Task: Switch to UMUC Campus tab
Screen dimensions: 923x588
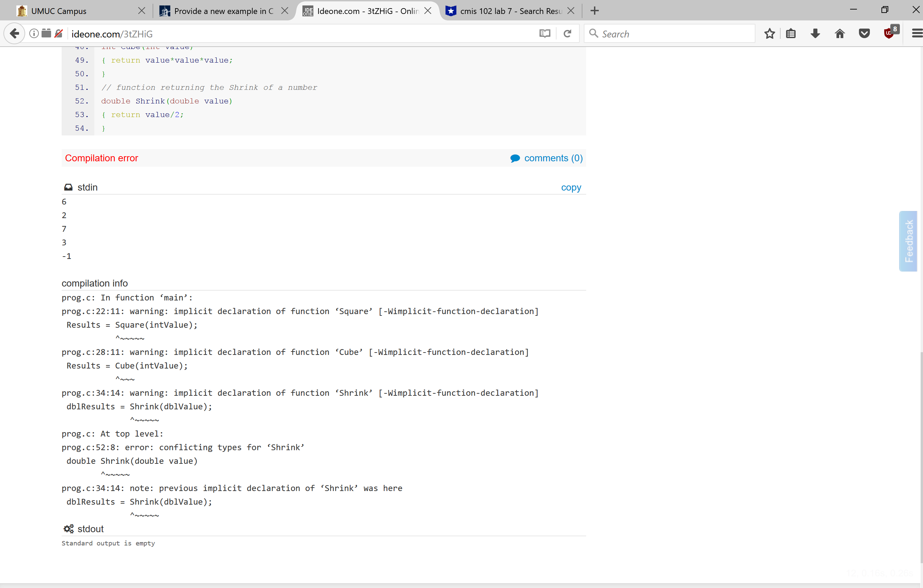Action: [77, 11]
